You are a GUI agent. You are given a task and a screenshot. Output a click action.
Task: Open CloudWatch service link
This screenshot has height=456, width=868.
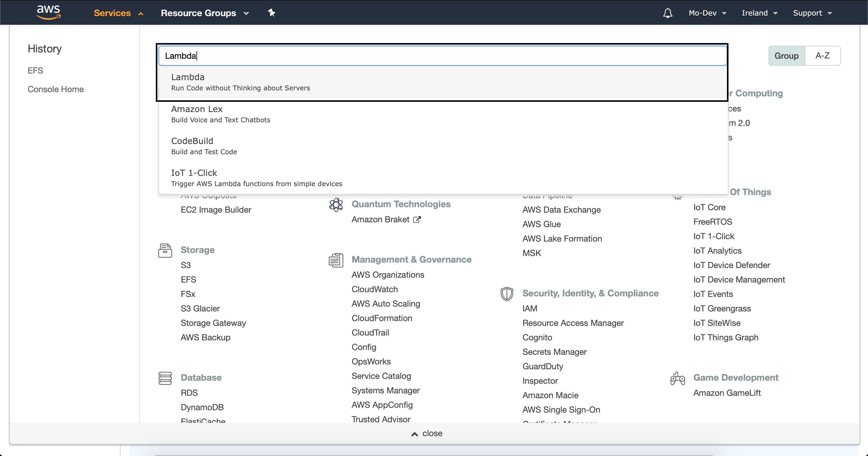(374, 289)
